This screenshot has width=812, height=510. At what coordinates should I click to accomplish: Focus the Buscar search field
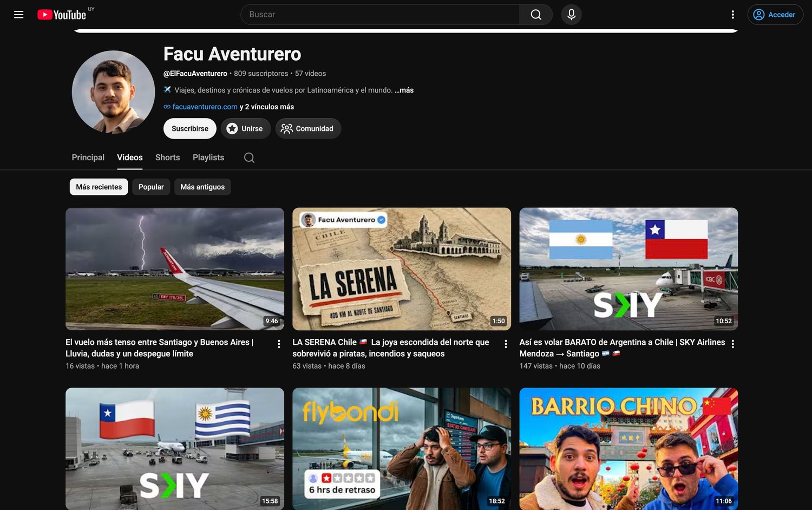click(381, 15)
